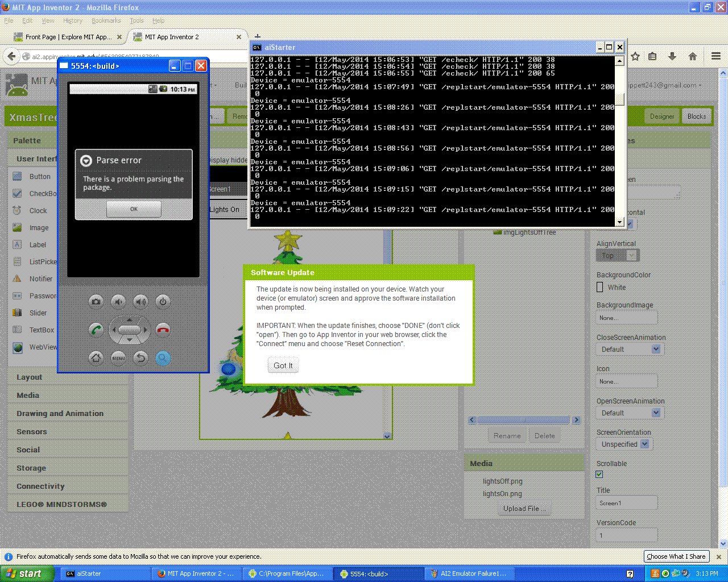Click the Windows start button
This screenshot has width=728, height=582.
(x=27, y=573)
